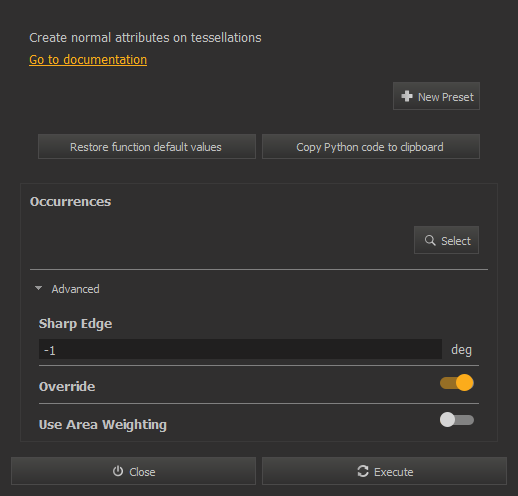Select occurrences with the Select button

pyautogui.click(x=446, y=240)
